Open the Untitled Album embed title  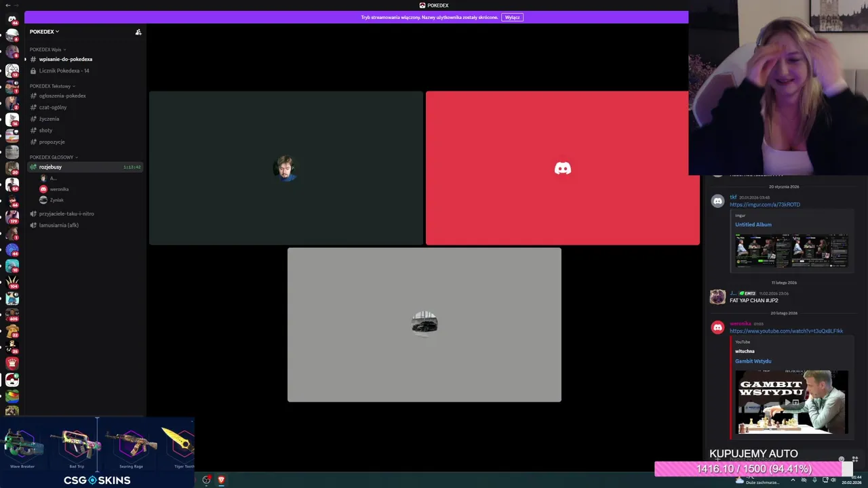pyautogui.click(x=753, y=224)
